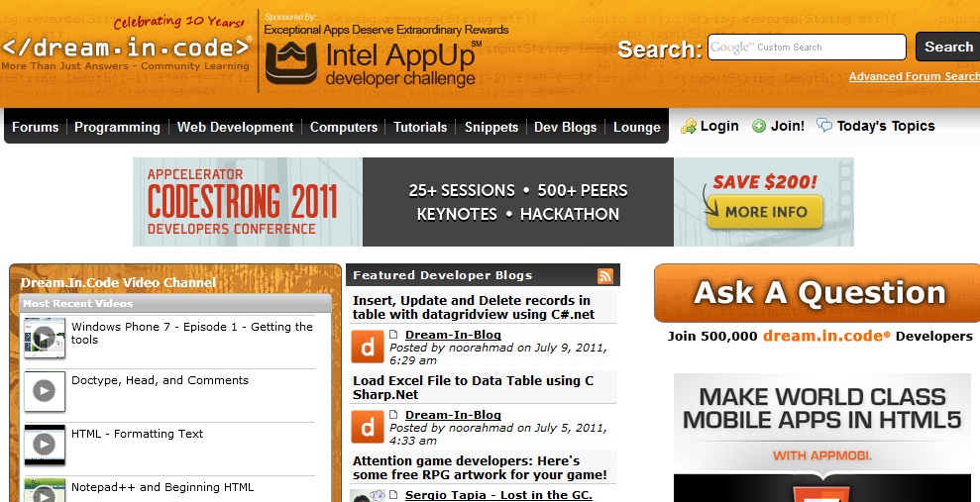Open the Forums menu

point(35,127)
